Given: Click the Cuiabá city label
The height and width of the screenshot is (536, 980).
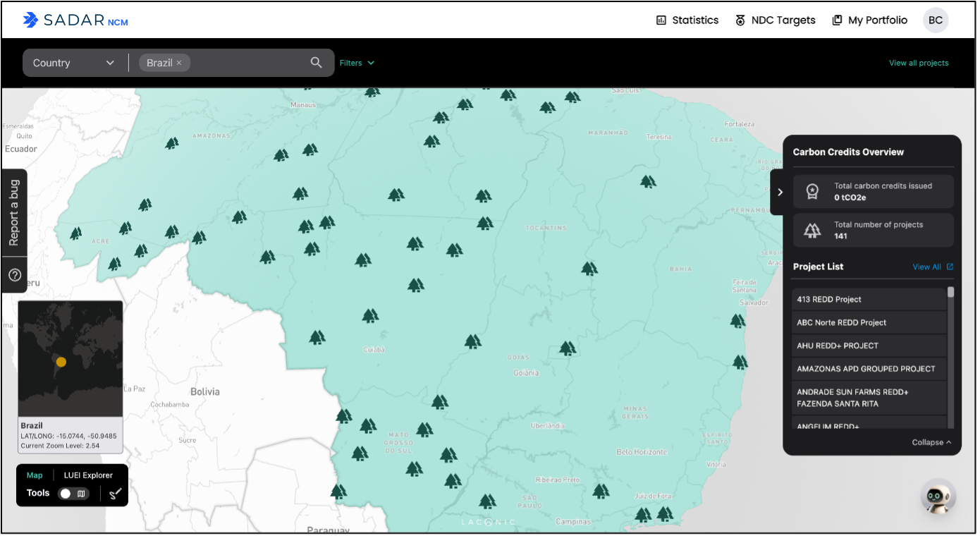Looking at the screenshot, I should click(374, 349).
